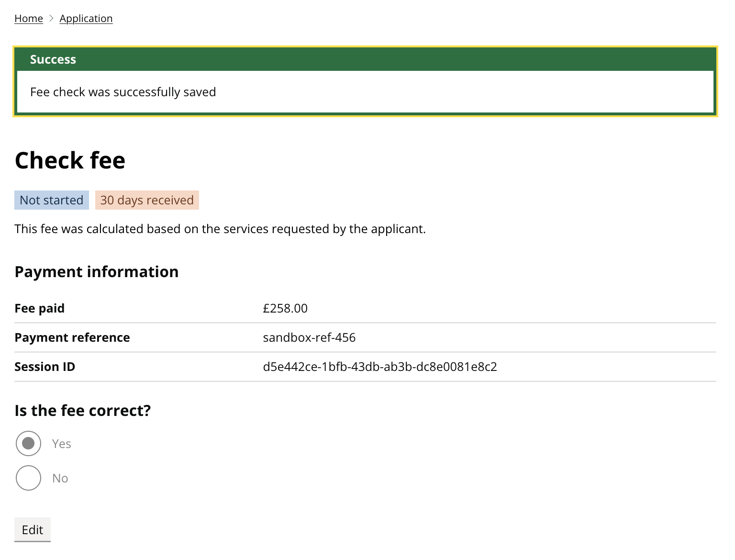Select the No radio button
Screen dimensions: 735x560
(x=28, y=478)
